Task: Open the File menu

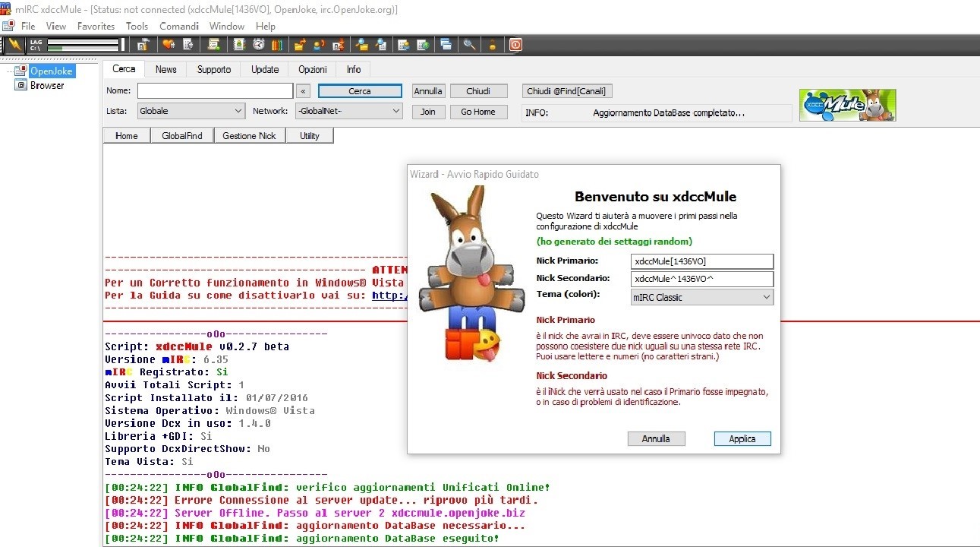Action: [28, 26]
